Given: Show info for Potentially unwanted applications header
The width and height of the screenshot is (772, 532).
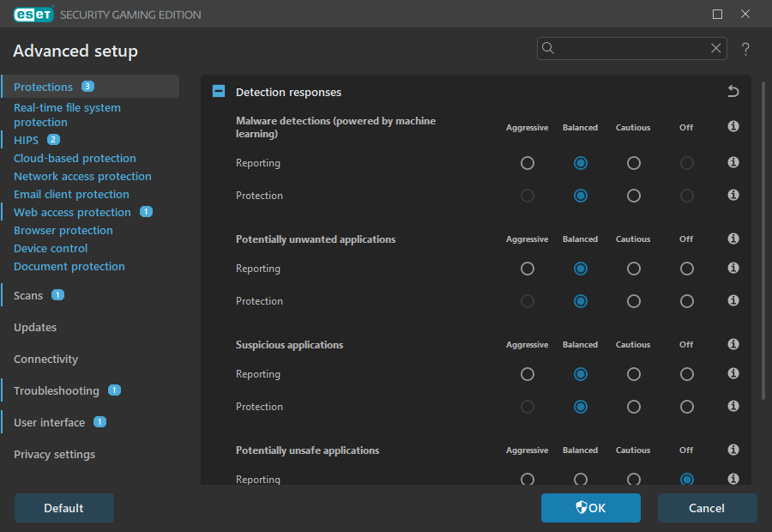Looking at the screenshot, I should pyautogui.click(x=733, y=239).
